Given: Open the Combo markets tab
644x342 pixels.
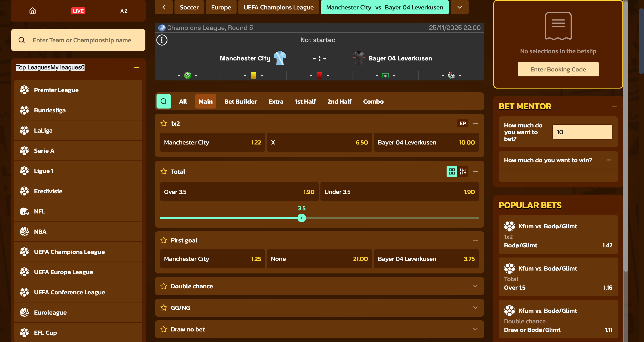Looking at the screenshot, I should click(x=373, y=101).
